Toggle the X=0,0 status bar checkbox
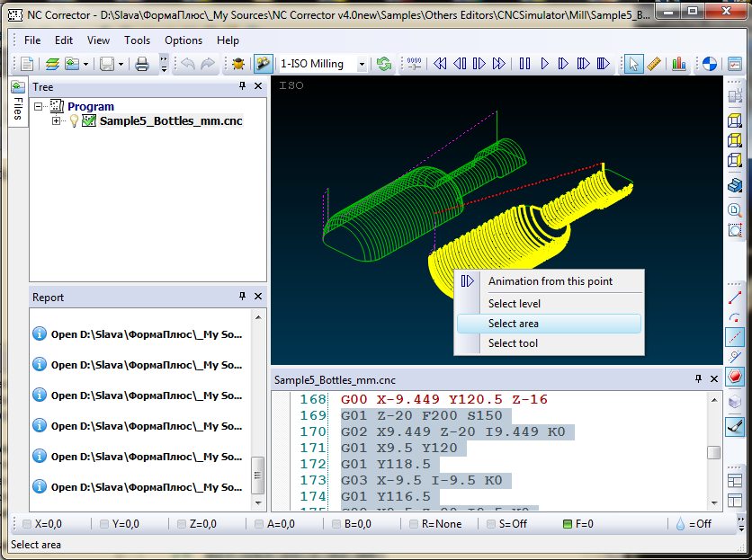The image size is (752, 560). coord(28,524)
